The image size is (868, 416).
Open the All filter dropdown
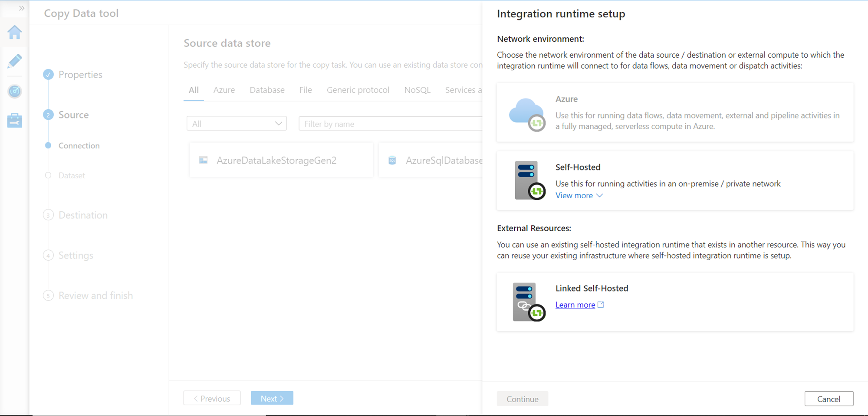point(237,124)
